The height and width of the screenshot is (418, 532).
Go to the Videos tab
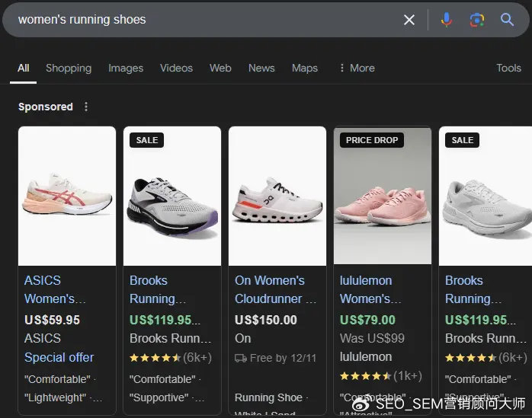[176, 68]
